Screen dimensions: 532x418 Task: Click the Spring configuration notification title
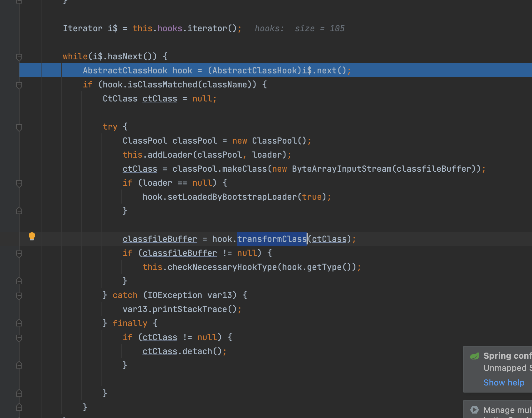pyautogui.click(x=507, y=356)
